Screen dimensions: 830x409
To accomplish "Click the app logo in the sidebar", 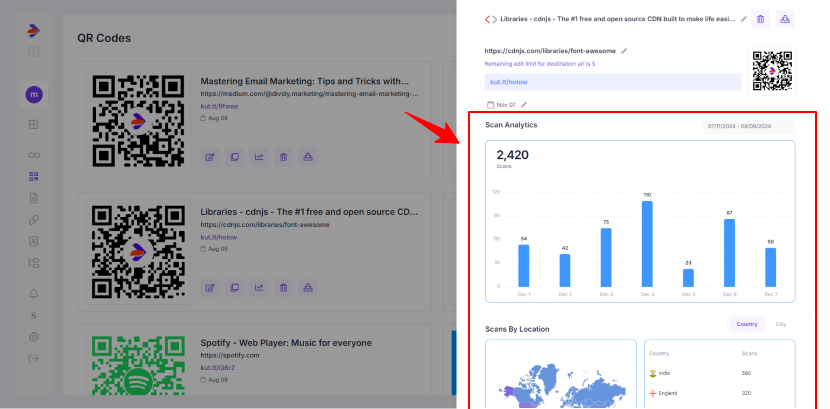I will click(x=34, y=31).
